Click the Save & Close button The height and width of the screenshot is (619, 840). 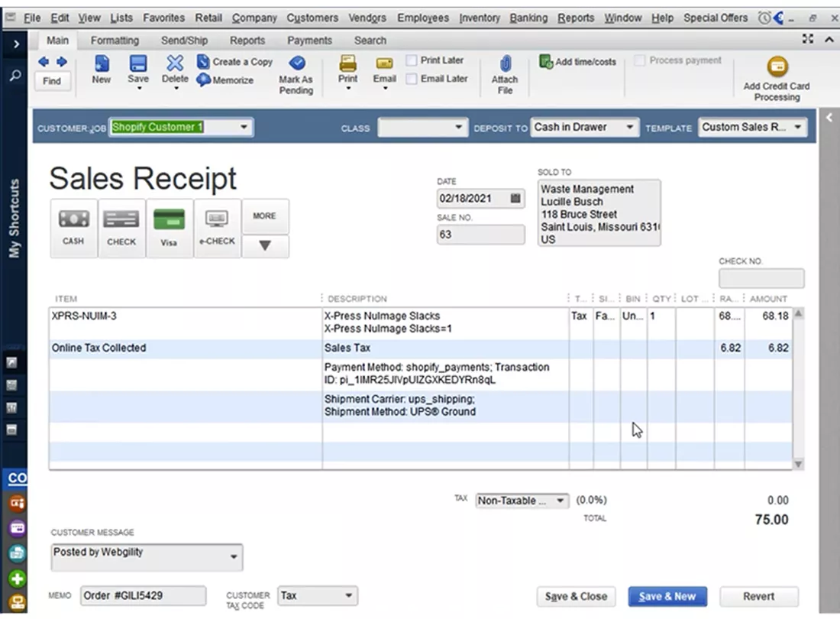pyautogui.click(x=576, y=596)
